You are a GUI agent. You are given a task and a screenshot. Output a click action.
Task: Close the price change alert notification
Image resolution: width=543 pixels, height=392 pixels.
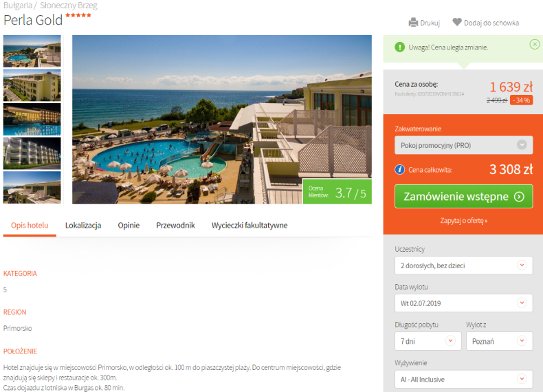(x=534, y=45)
